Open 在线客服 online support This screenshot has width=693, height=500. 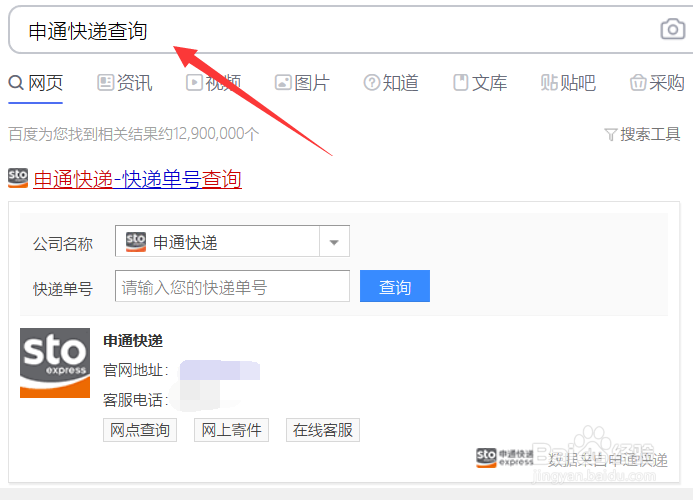[x=323, y=430]
